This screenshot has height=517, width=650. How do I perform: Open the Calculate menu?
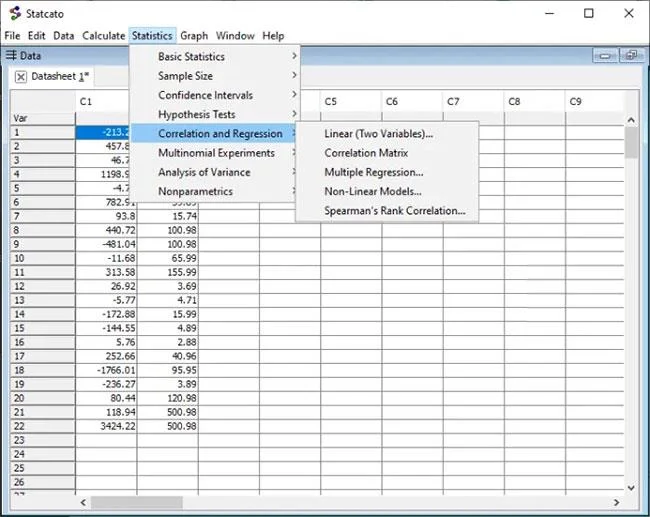click(104, 36)
